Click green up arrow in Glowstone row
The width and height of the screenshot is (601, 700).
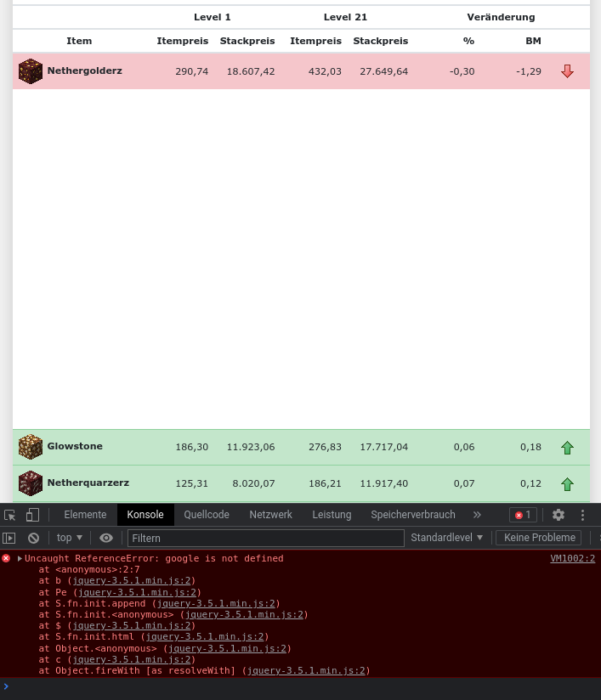(567, 448)
